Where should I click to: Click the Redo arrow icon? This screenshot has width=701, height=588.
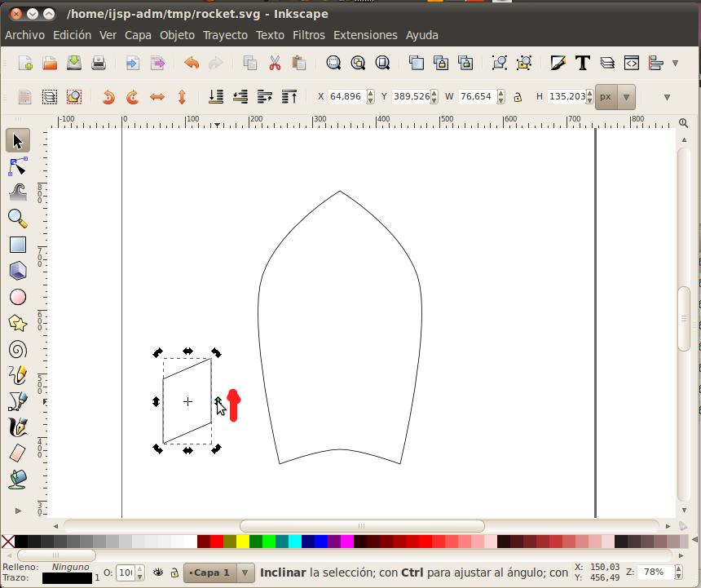pos(216,63)
